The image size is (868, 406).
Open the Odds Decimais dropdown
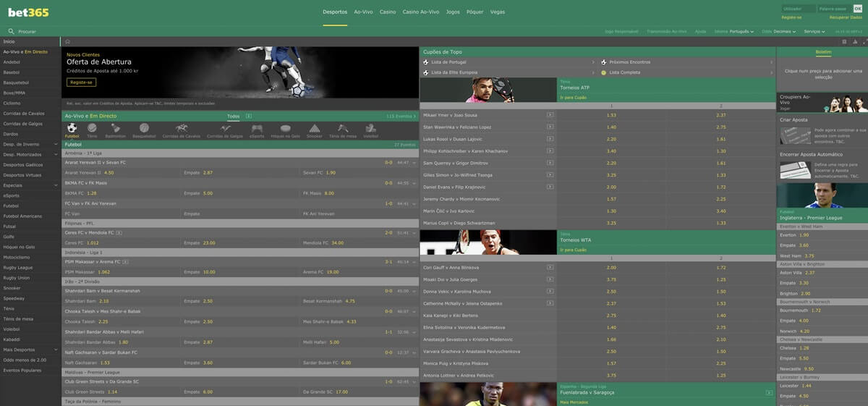tap(778, 32)
